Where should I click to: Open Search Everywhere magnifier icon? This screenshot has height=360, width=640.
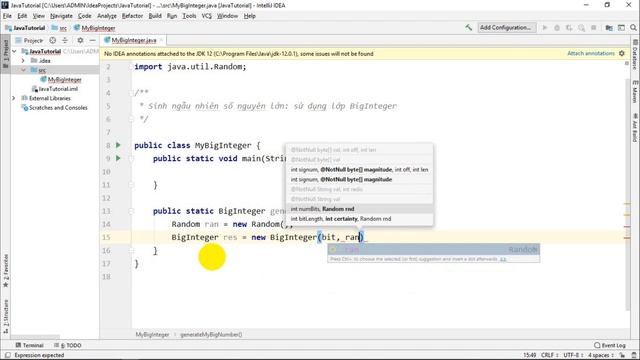pyautogui.click(x=633, y=28)
